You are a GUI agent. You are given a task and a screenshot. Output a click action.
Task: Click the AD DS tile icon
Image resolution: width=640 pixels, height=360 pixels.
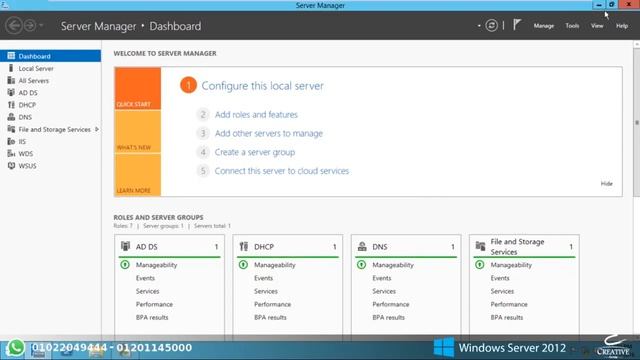125,246
